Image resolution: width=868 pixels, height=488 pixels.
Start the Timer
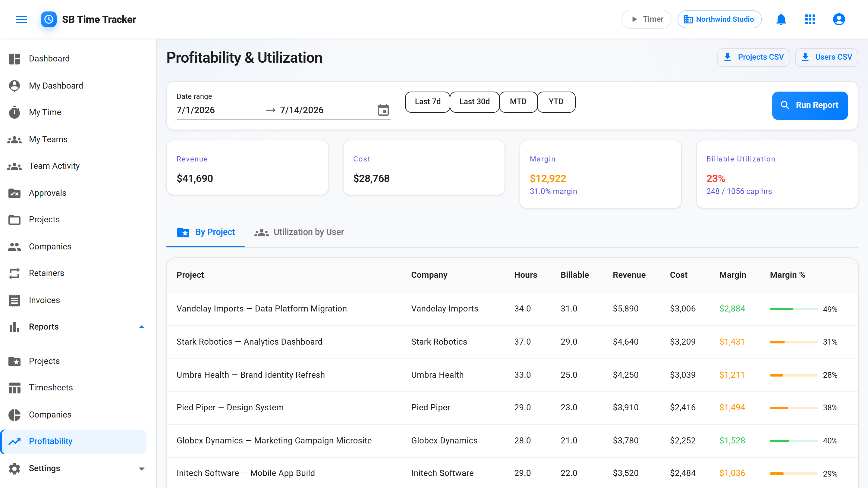[x=646, y=19]
